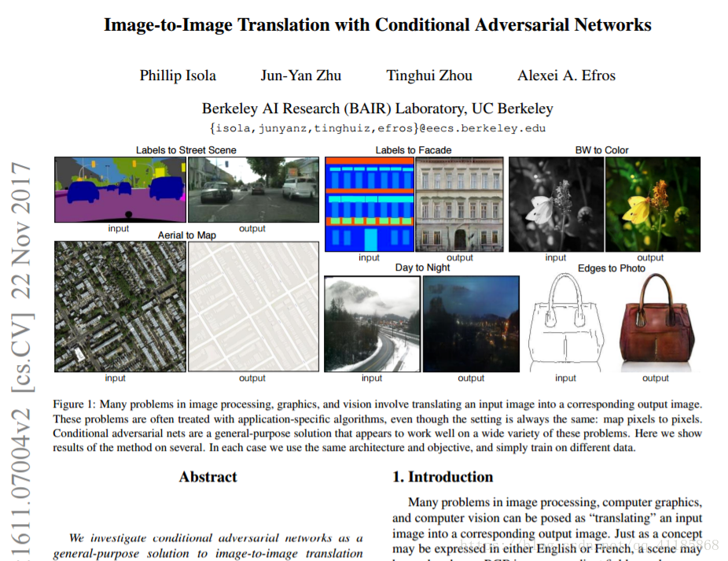The width and height of the screenshot is (728, 561).
Task: Open the colorized butterfly output image
Action: click(x=653, y=205)
